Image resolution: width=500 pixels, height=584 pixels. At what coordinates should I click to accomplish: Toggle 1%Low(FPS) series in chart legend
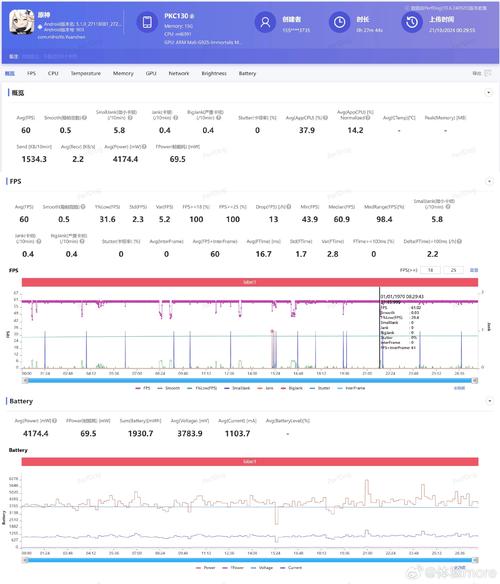click(202, 388)
